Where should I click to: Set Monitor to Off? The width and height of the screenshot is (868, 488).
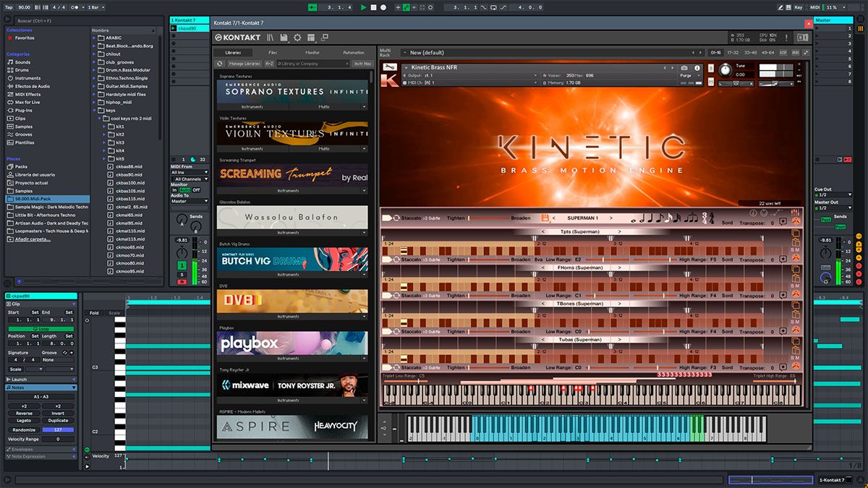coord(196,190)
